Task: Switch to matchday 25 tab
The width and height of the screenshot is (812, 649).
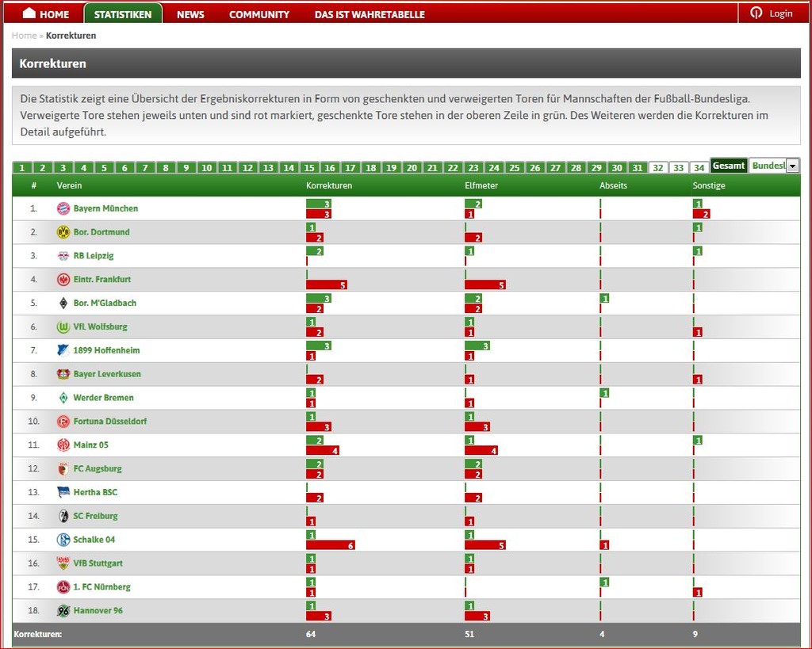Action: 515,168
